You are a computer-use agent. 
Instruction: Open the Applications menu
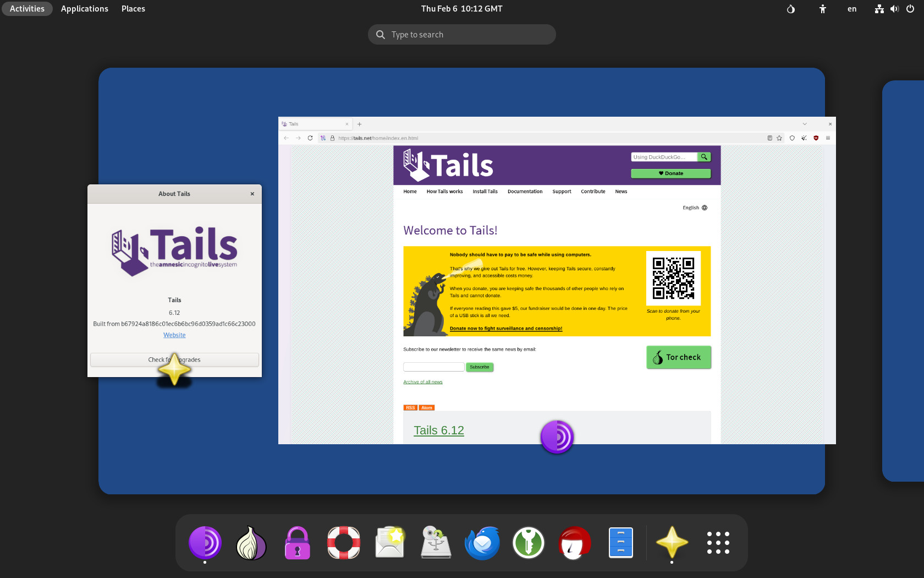point(85,9)
